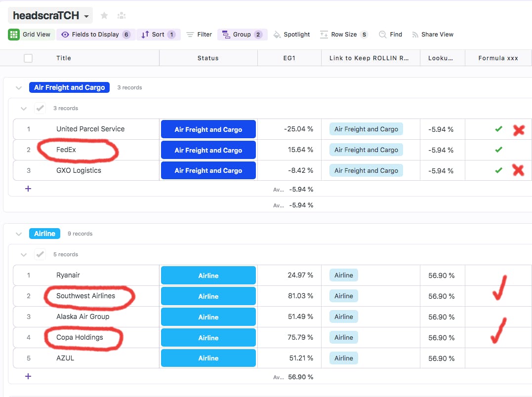This screenshot has width=532, height=397.
Task: Open the Sort menu
Action: point(158,35)
